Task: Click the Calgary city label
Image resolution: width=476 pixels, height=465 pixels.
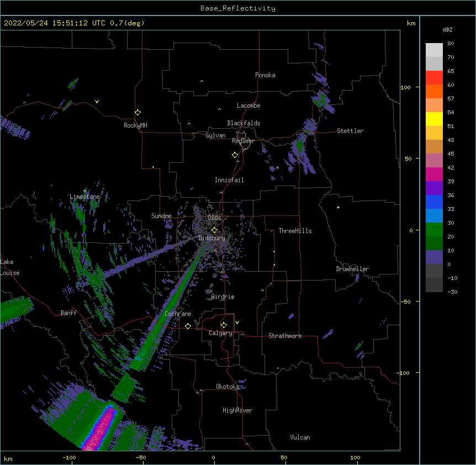Action: (220, 333)
